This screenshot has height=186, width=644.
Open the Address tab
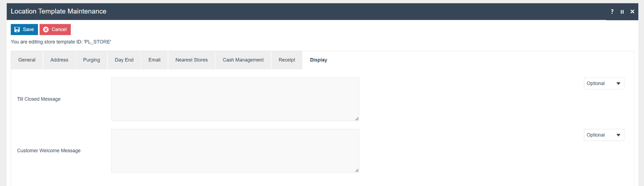tap(59, 60)
